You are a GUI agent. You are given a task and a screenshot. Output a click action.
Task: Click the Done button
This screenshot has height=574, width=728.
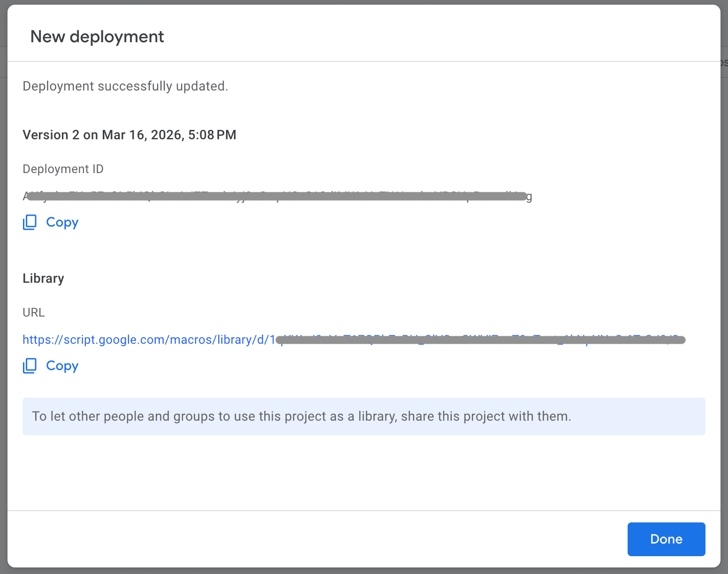pyautogui.click(x=666, y=539)
